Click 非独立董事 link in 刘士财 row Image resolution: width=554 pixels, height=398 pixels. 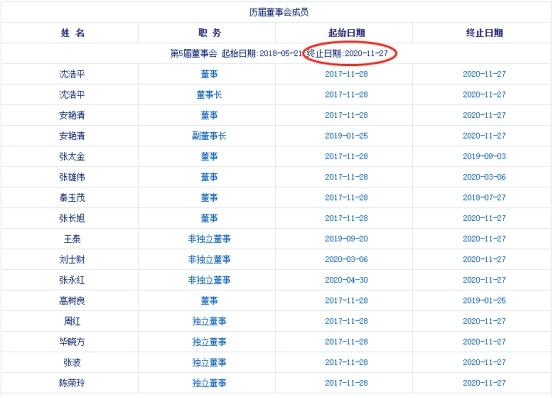click(209, 259)
